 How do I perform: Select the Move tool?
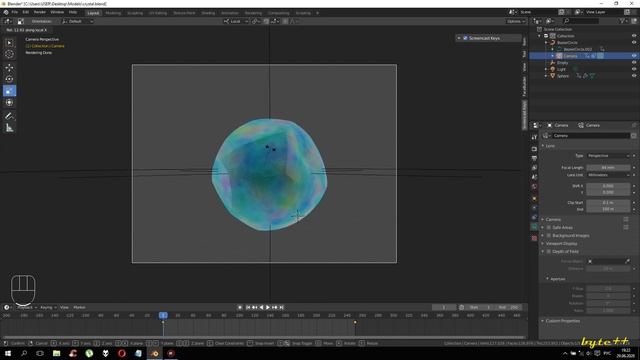[x=9, y=68]
